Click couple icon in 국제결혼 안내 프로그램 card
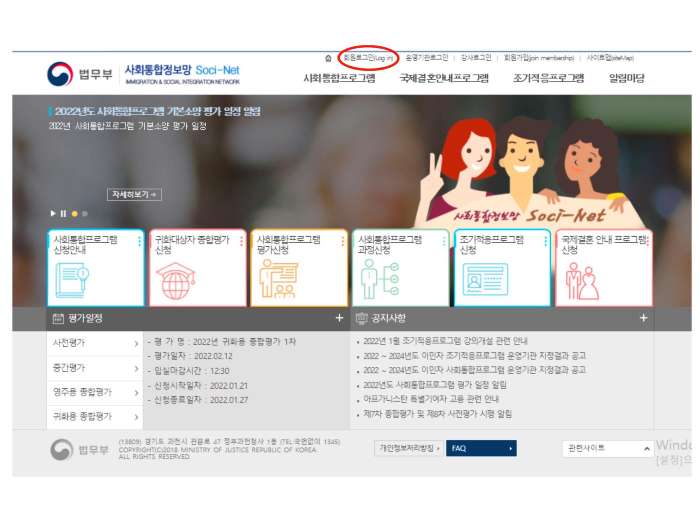The width and height of the screenshot is (700, 526). point(582,281)
